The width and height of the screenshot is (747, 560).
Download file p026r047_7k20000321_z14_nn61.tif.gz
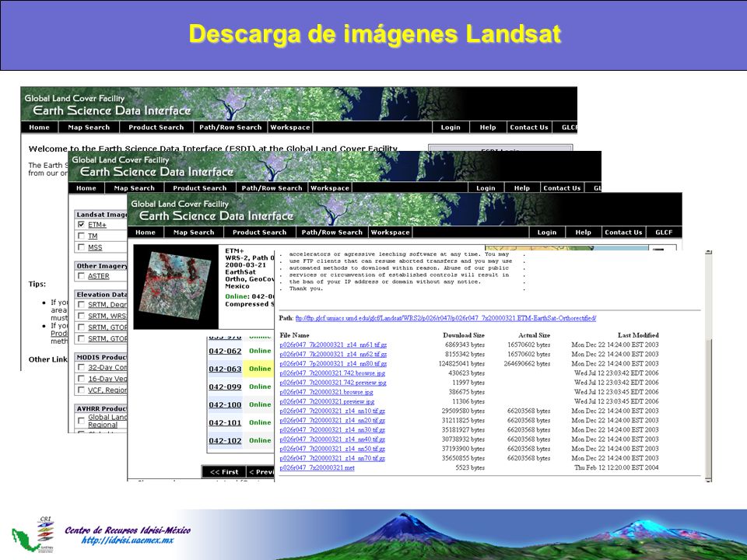click(333, 345)
